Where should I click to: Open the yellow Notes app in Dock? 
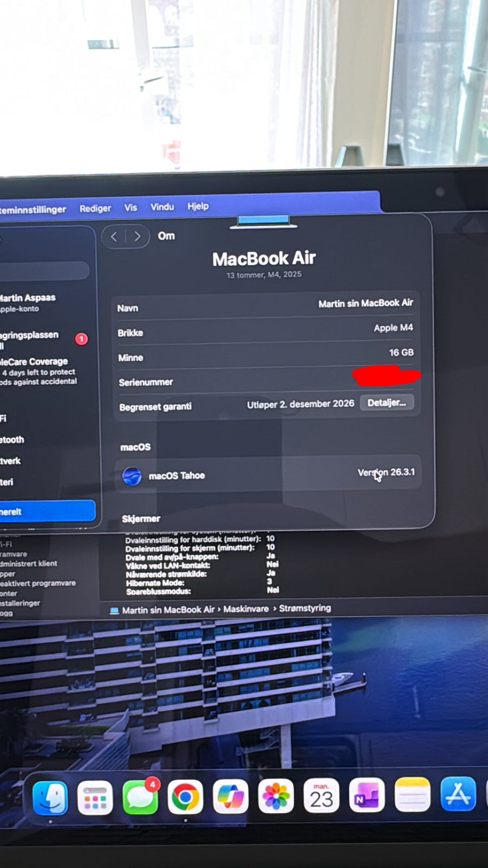(x=412, y=795)
